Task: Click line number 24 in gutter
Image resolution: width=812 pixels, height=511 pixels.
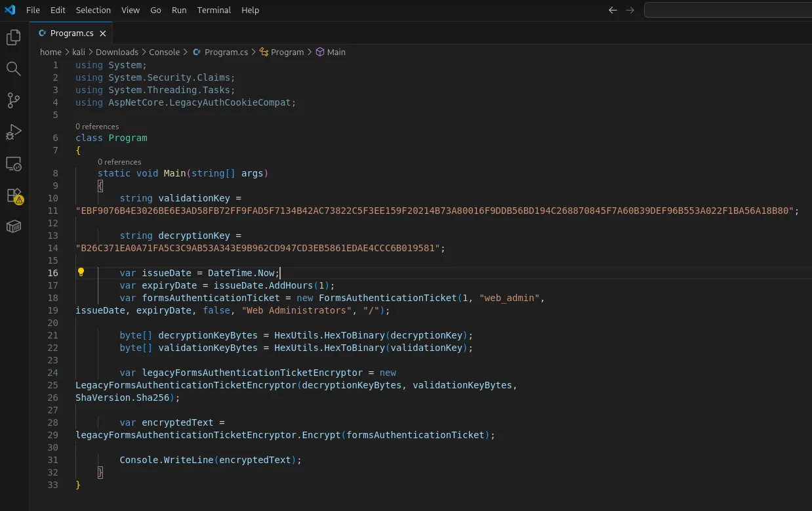Action: pyautogui.click(x=52, y=373)
